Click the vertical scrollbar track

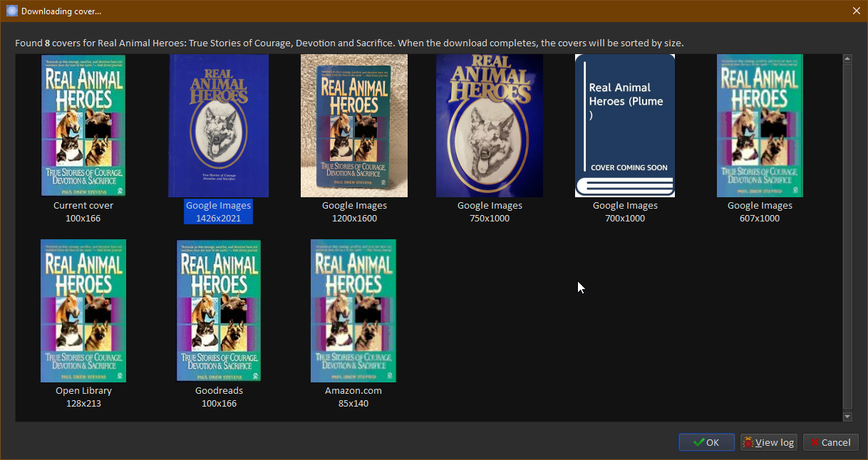pyautogui.click(x=847, y=237)
